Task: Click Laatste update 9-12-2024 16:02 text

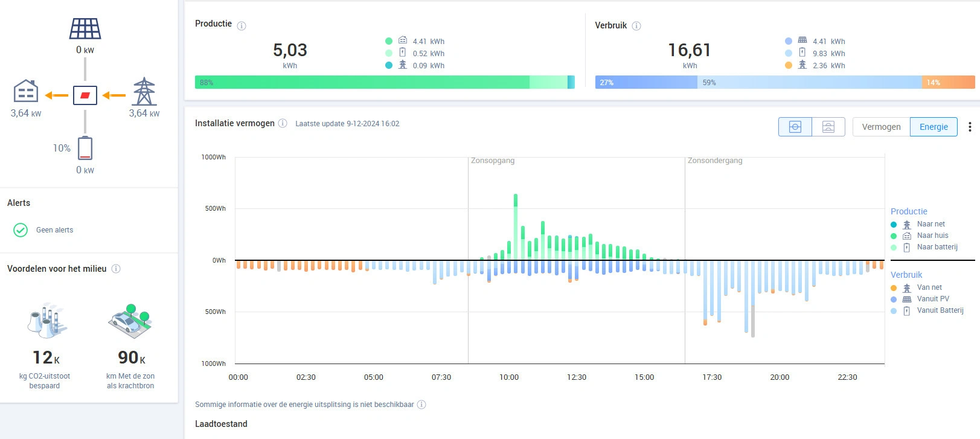Action: [347, 124]
